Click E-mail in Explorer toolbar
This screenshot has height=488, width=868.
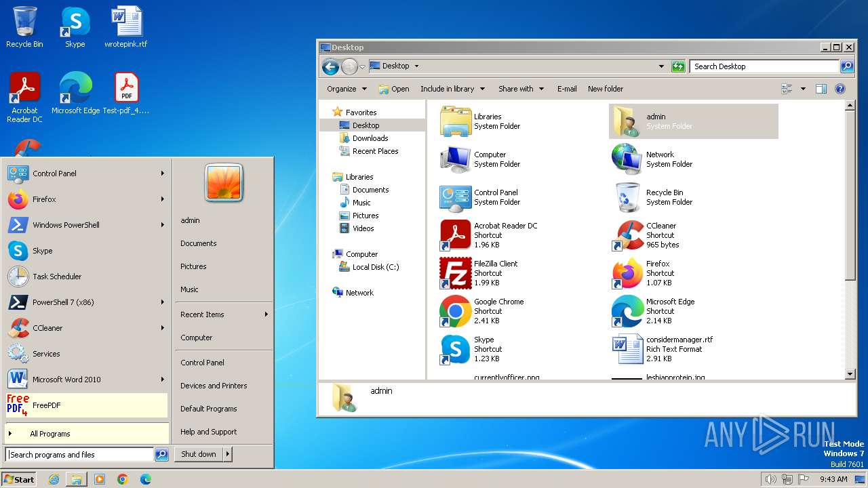pos(567,89)
